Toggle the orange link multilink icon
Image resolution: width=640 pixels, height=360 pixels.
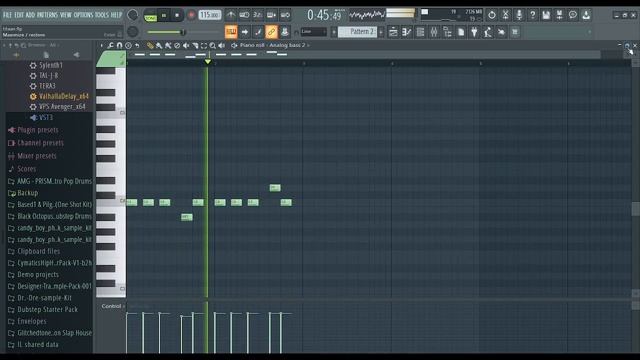pos(271,31)
